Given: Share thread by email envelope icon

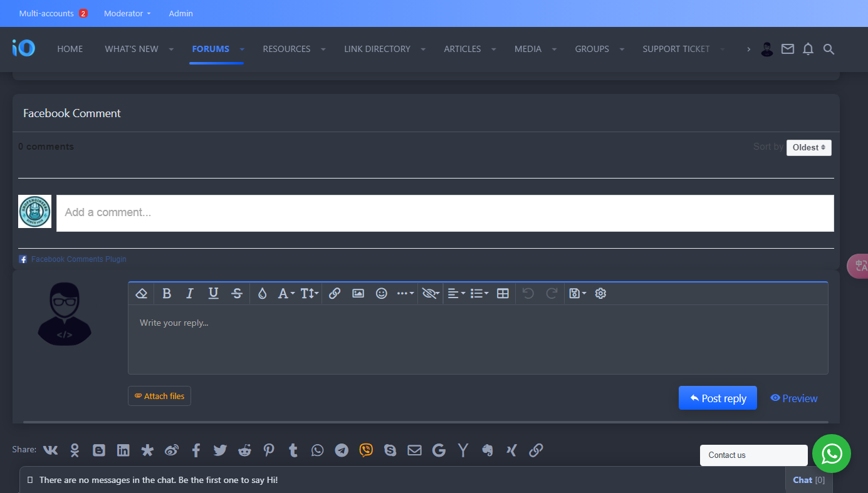Looking at the screenshot, I should 414,450.
